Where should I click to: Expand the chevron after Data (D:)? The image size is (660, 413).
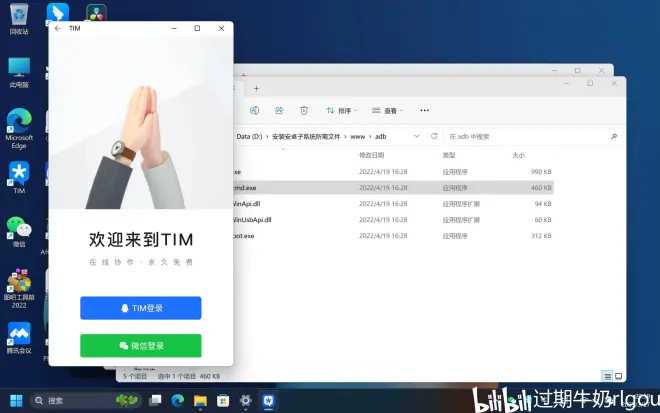[x=267, y=136]
